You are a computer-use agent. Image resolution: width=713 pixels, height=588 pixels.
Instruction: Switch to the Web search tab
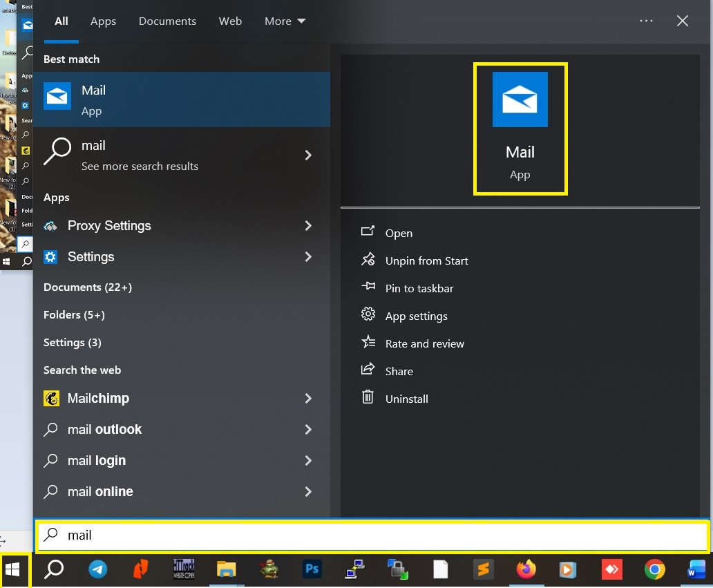tap(230, 21)
